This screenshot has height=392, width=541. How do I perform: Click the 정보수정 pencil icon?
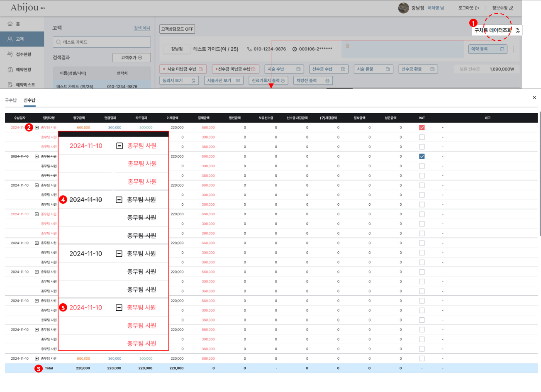[x=511, y=8]
